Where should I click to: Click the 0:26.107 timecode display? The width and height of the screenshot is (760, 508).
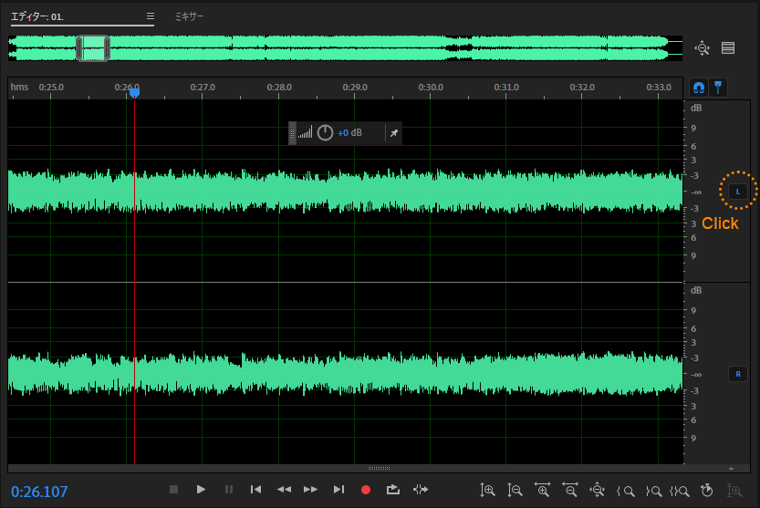tap(39, 492)
